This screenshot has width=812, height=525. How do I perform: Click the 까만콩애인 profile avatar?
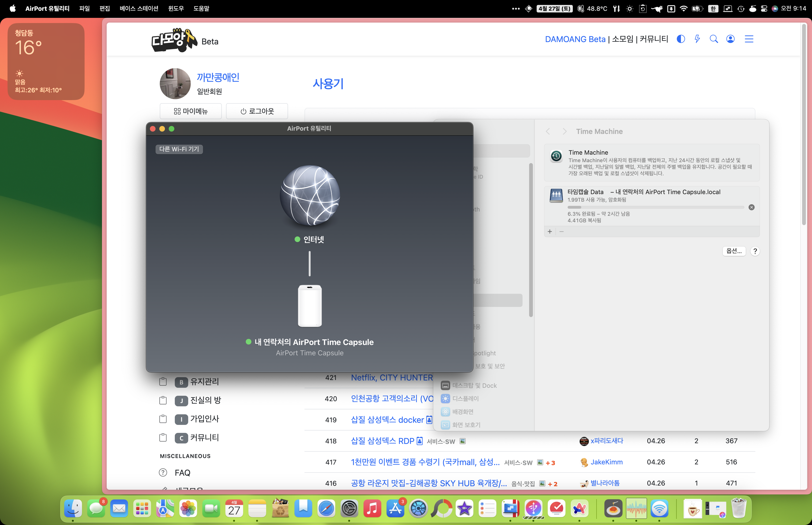[x=175, y=83]
